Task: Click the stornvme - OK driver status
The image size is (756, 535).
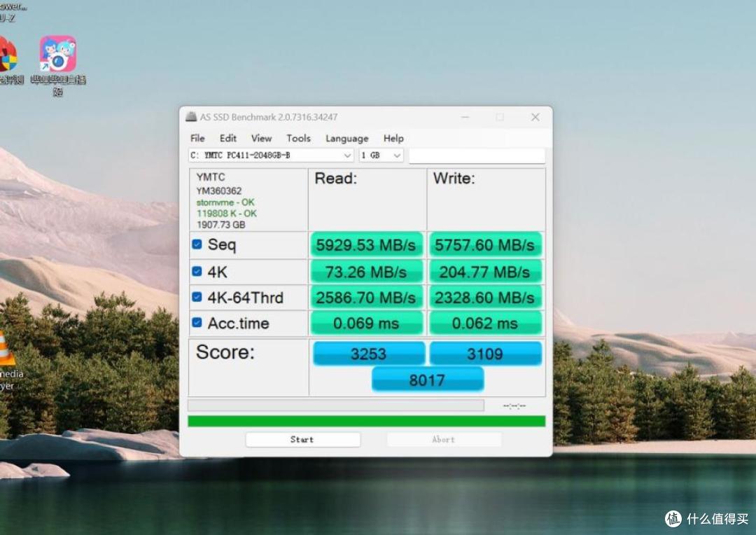Action: pyautogui.click(x=225, y=202)
